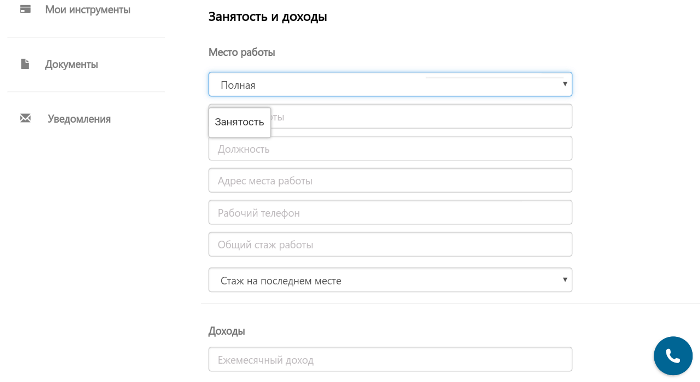The height and width of the screenshot is (382, 700).
Task: Click the Адрес места работы field
Action: tap(390, 180)
